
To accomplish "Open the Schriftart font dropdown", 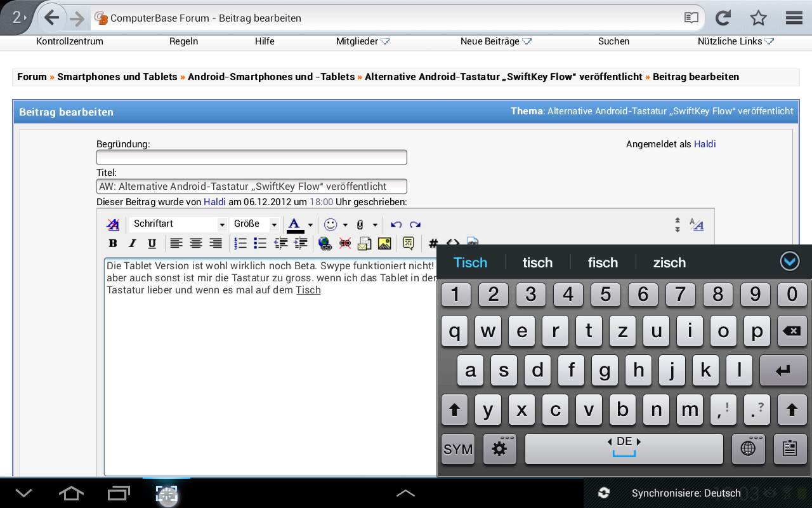I will (x=178, y=224).
